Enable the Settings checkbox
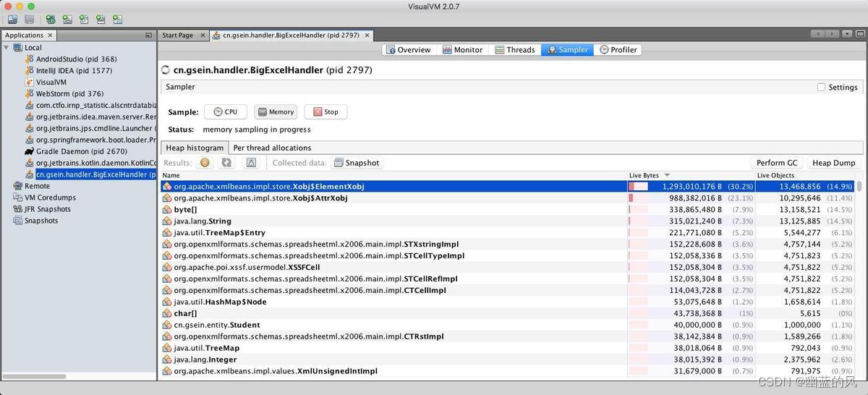The width and height of the screenshot is (868, 395). point(821,87)
